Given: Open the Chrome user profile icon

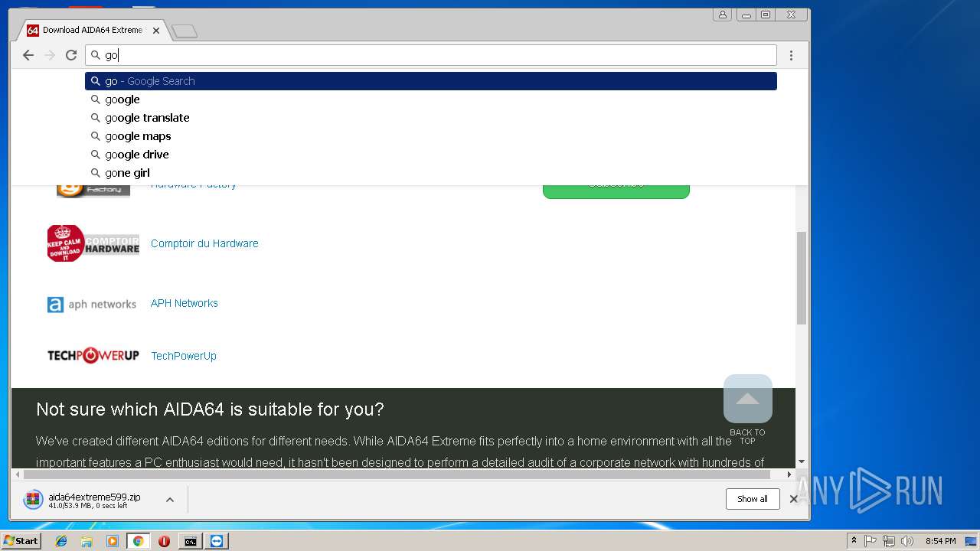Looking at the screenshot, I should [x=722, y=15].
